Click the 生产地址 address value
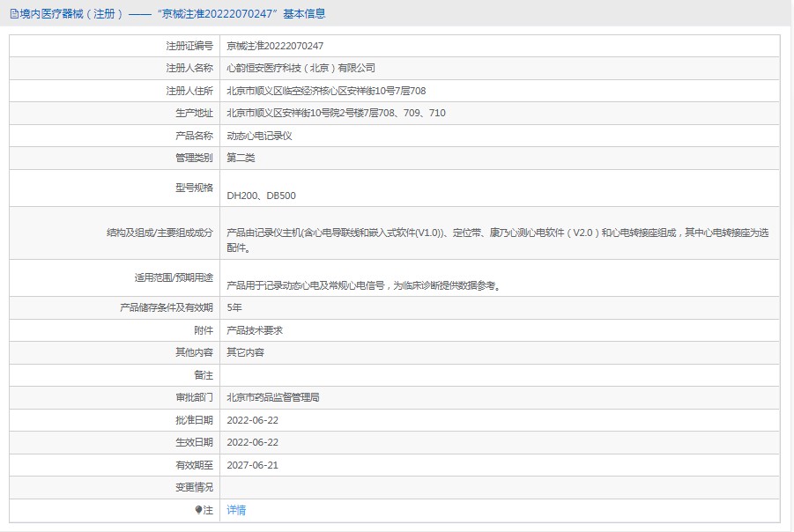This screenshot has height=532, width=794. click(336, 113)
